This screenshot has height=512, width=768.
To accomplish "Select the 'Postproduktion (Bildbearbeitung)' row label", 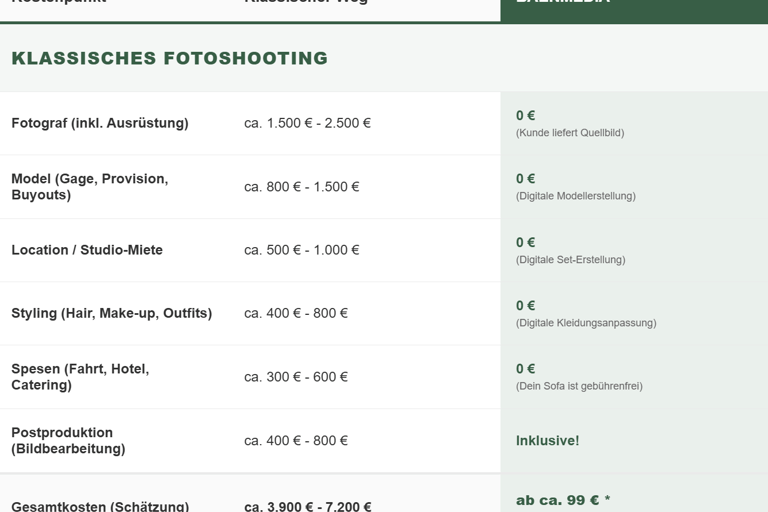I will [68, 441].
